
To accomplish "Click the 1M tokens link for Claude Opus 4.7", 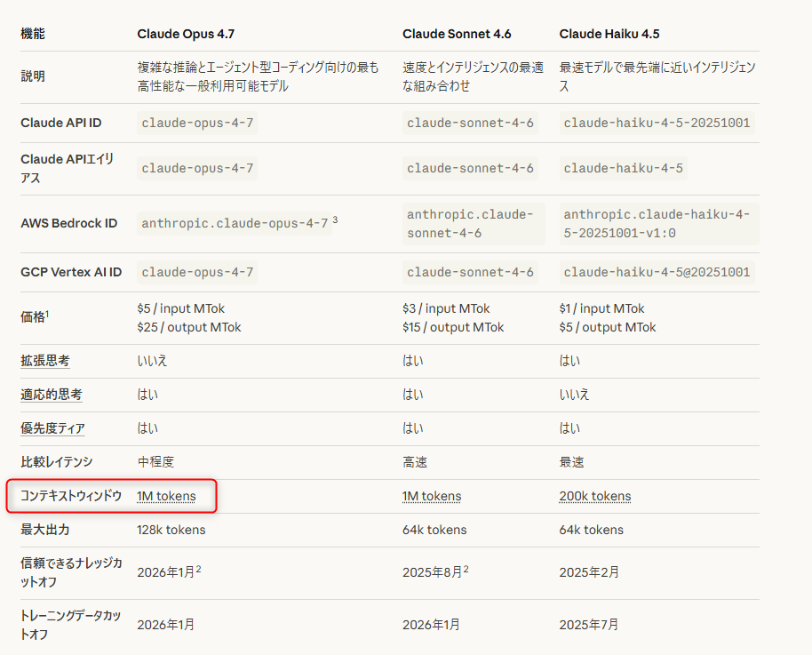I will click(x=166, y=496).
